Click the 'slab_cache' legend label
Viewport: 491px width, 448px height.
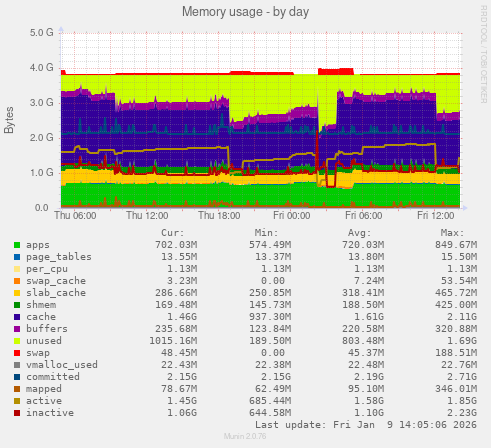[56, 293]
